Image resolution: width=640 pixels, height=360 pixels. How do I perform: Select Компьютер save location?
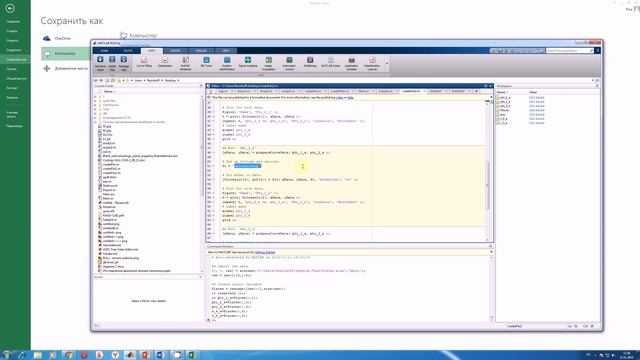66,53
